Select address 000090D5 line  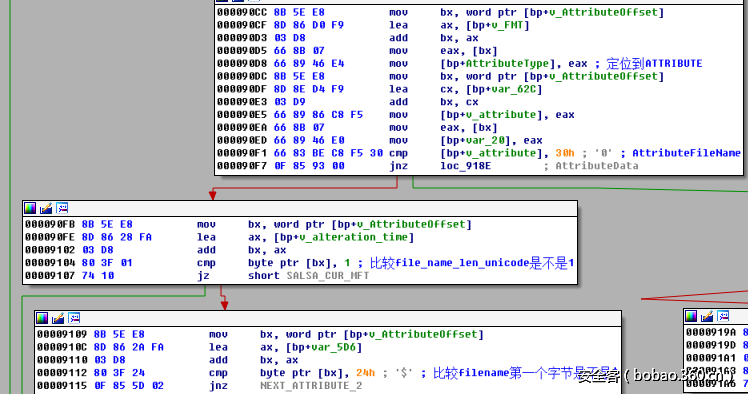point(242,51)
